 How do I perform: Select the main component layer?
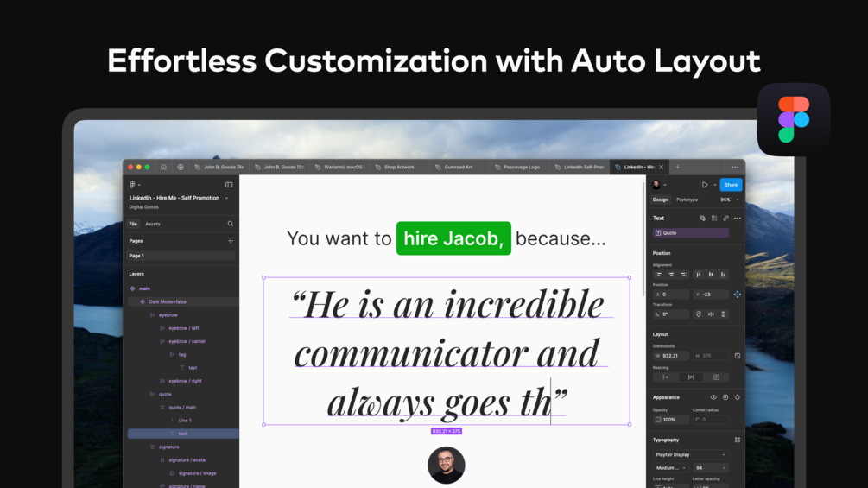click(144, 288)
